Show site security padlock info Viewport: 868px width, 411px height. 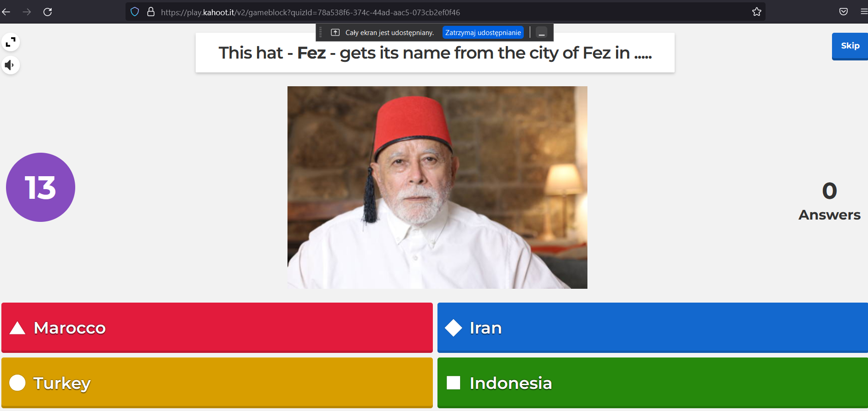click(150, 12)
